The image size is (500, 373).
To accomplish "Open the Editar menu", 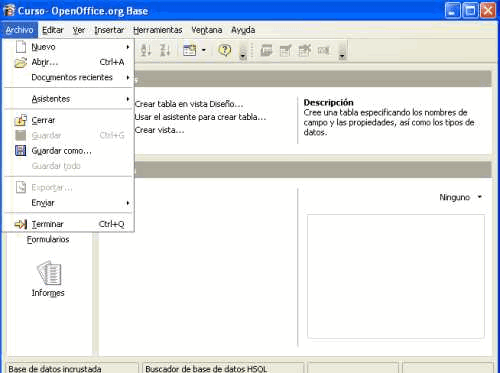I will coord(53,30).
